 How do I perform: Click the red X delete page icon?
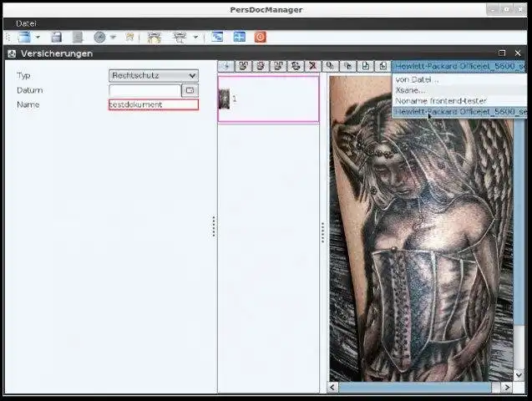pyautogui.click(x=313, y=66)
